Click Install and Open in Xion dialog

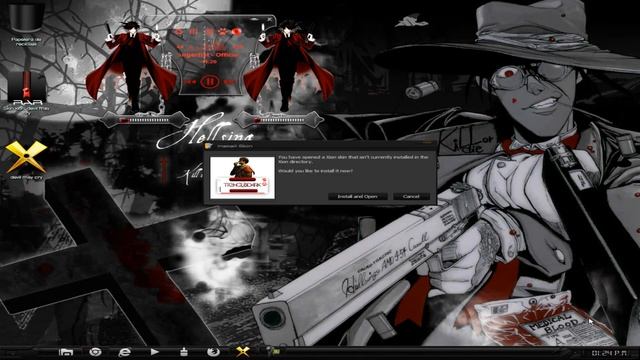[x=358, y=196]
